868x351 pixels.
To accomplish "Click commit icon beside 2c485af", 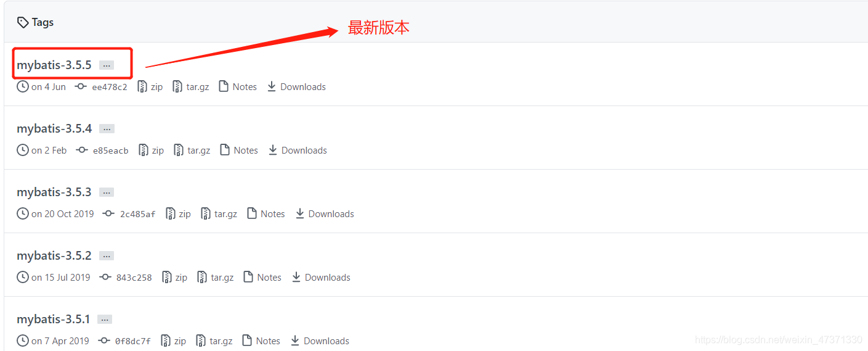I will 109,214.
